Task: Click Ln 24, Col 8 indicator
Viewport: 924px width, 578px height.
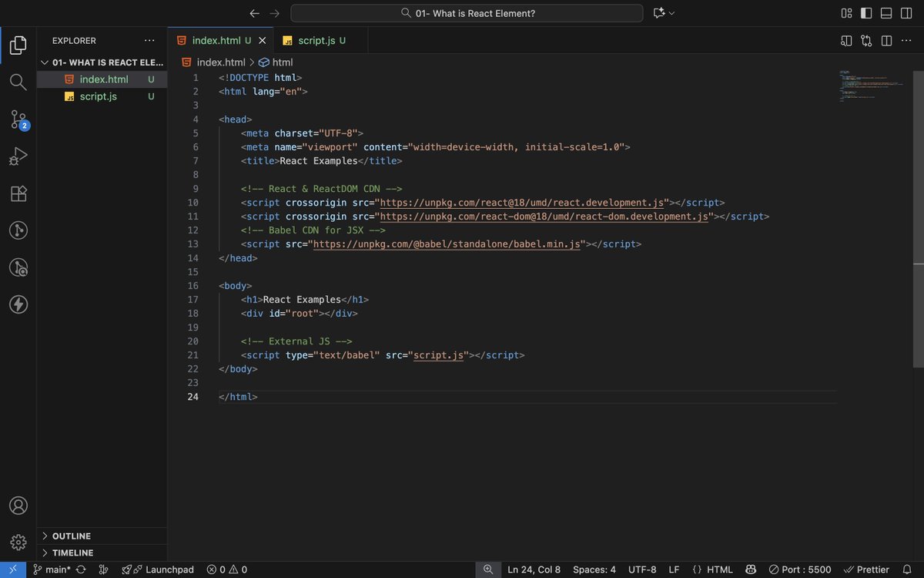Action: 534,570
